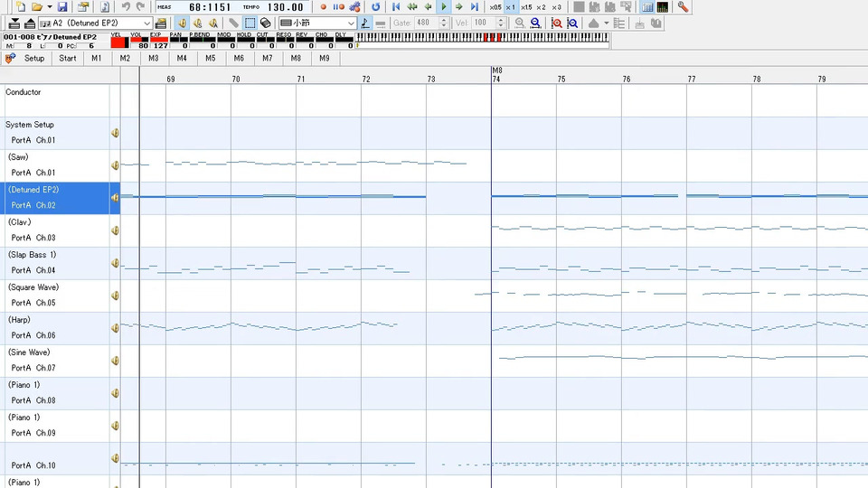Jump to the song beginning

(396, 7)
